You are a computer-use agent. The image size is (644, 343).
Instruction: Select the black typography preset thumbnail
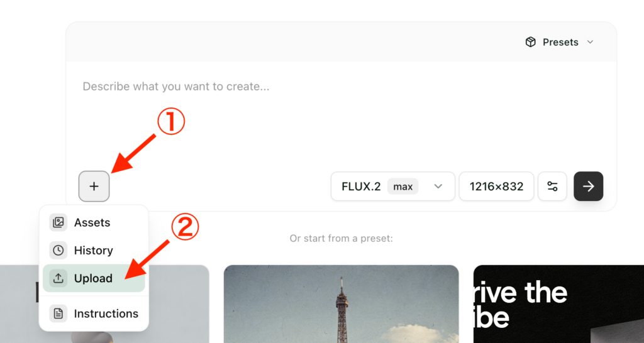[558, 304]
